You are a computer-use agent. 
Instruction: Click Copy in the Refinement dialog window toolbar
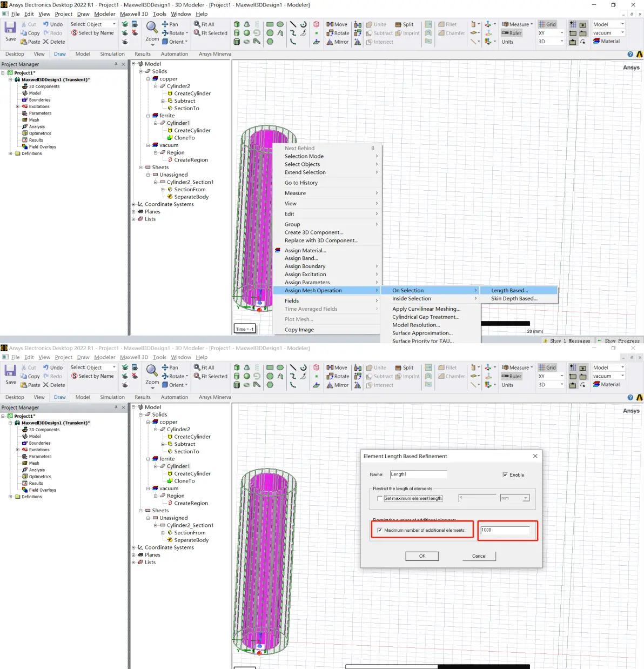[x=30, y=376]
